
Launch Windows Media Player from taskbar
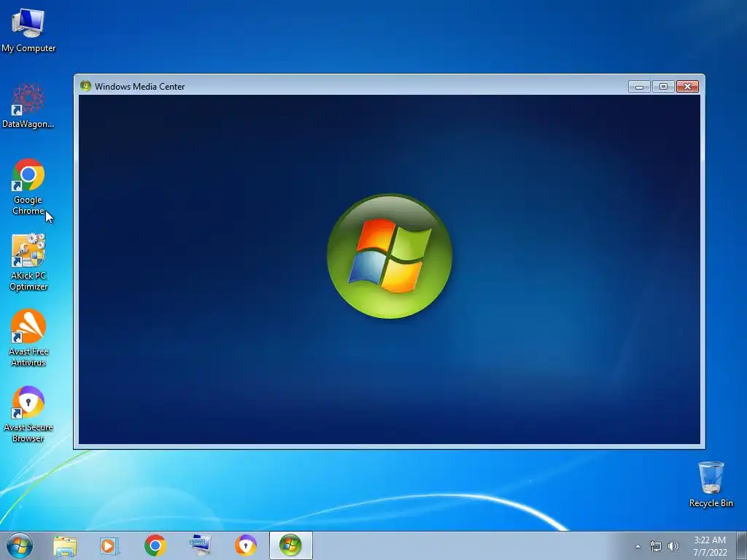[109, 545]
